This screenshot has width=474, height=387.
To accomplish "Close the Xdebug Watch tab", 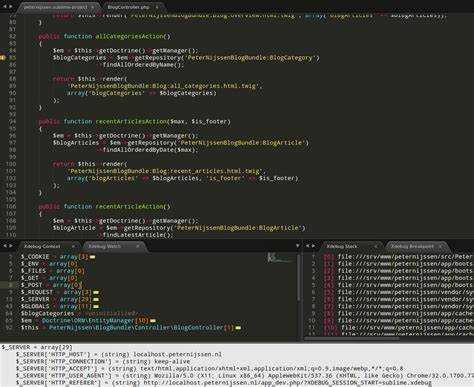I will click(x=137, y=246).
